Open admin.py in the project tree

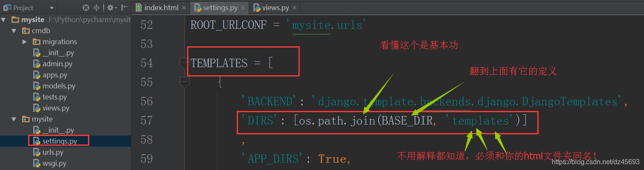coord(57,64)
